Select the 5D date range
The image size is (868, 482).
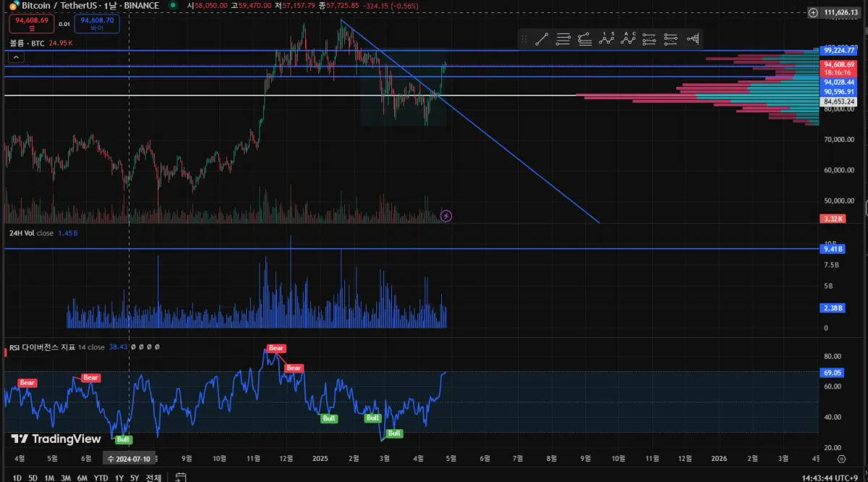tap(33, 478)
